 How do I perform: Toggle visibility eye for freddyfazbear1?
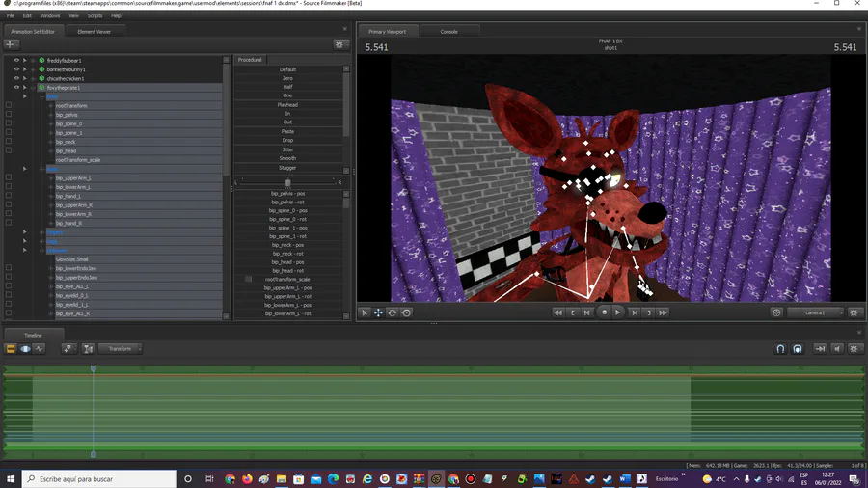pos(16,61)
